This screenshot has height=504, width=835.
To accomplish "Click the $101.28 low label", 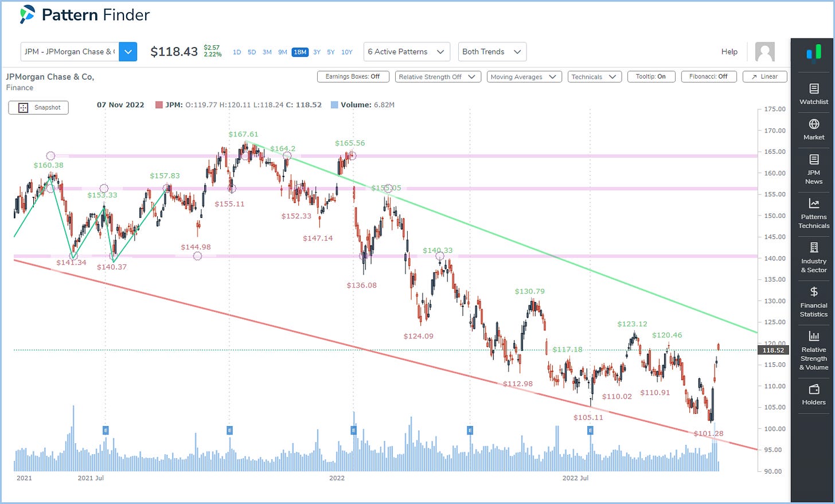I will (x=708, y=433).
